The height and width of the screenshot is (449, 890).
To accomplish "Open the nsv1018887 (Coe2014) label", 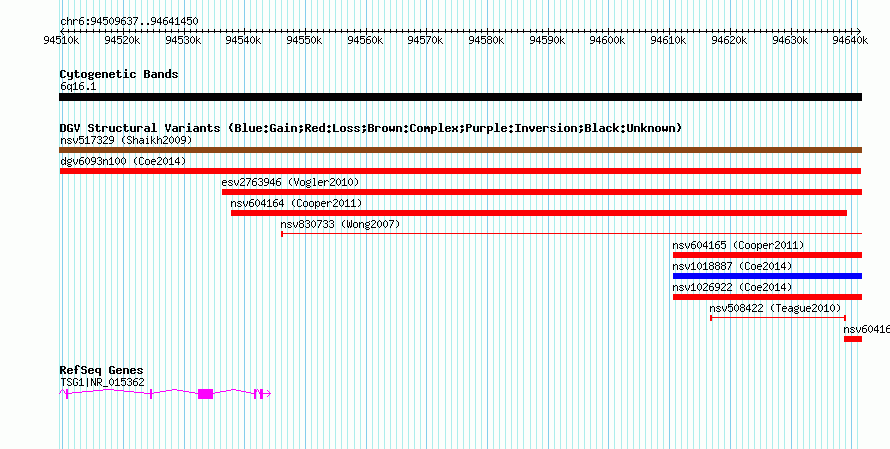I will pos(733,266).
